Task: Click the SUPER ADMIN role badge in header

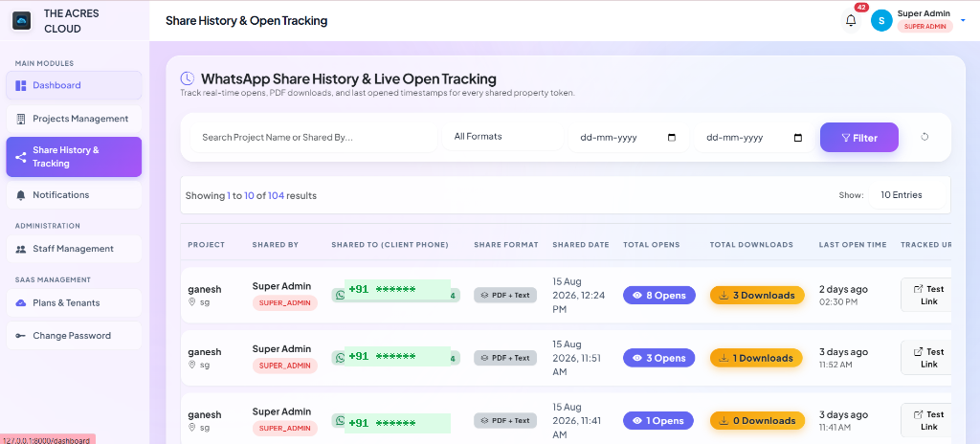Action: point(925,26)
